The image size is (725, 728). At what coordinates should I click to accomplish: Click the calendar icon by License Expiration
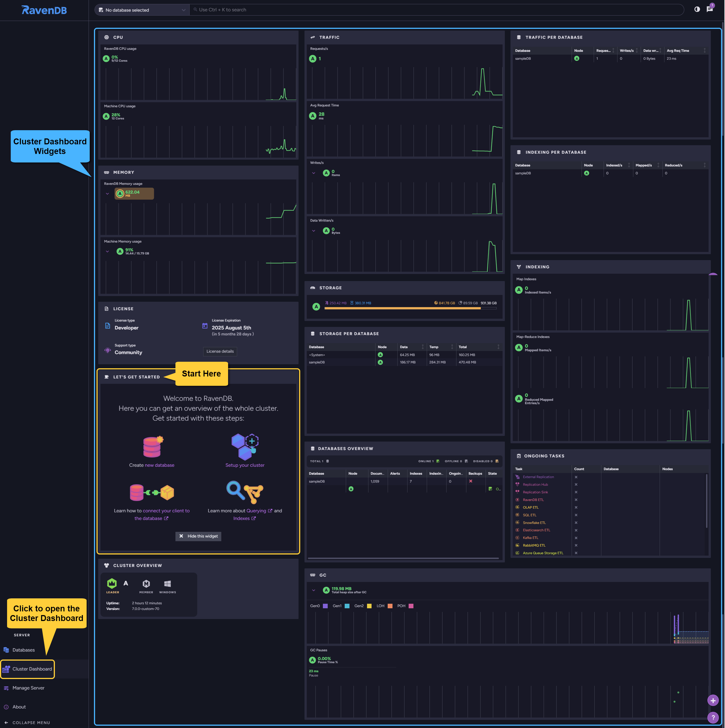point(205,326)
